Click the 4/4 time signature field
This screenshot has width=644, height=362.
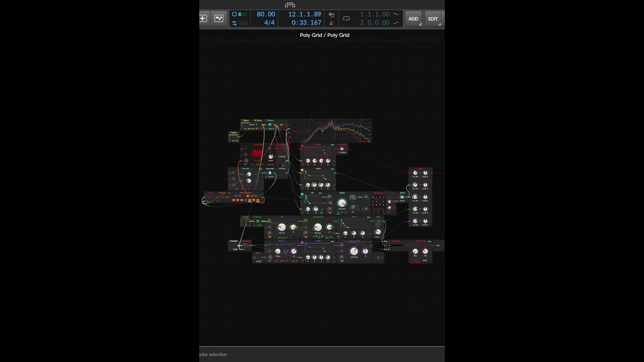point(269,23)
